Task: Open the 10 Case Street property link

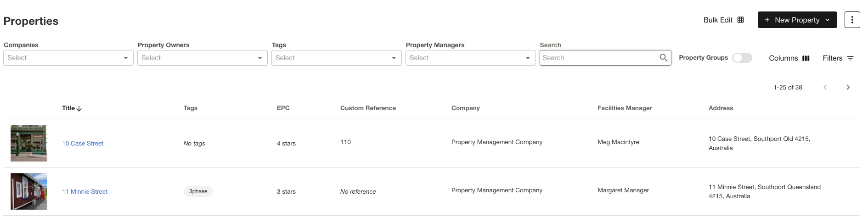Action: tap(83, 143)
